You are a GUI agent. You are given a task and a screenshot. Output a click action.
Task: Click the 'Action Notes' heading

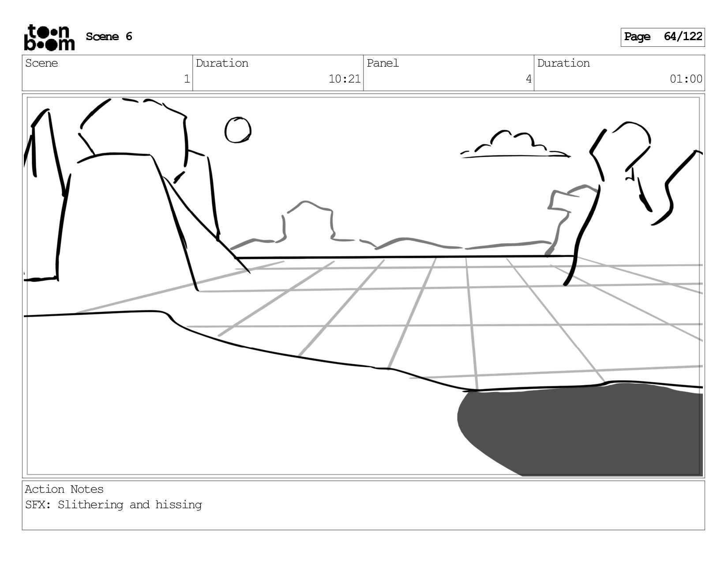pyautogui.click(x=64, y=489)
